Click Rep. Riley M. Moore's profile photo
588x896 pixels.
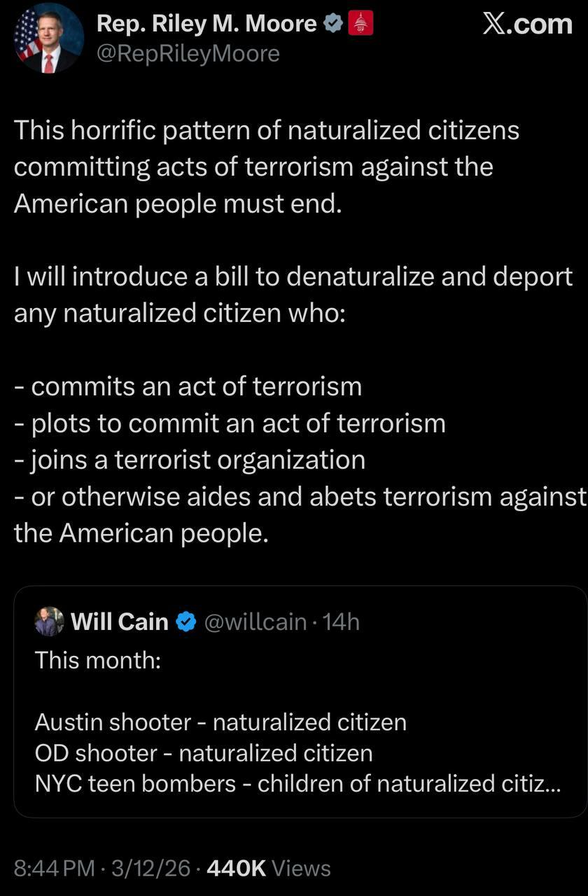[47, 39]
